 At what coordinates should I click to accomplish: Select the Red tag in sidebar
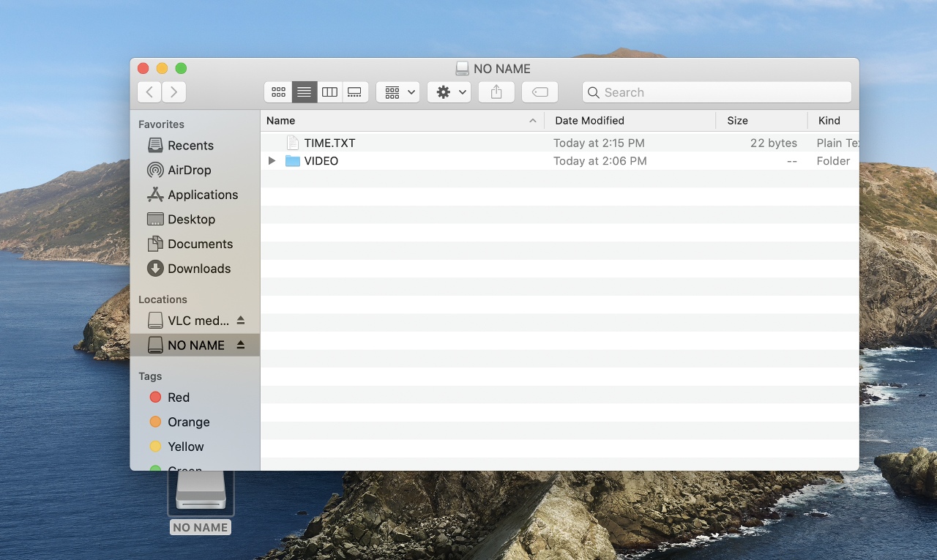coord(178,397)
